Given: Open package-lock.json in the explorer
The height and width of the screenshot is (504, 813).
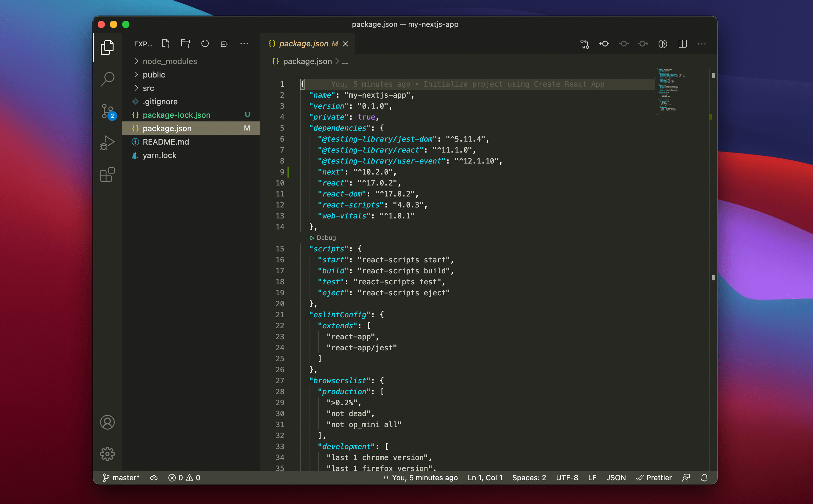Looking at the screenshot, I should (x=176, y=115).
